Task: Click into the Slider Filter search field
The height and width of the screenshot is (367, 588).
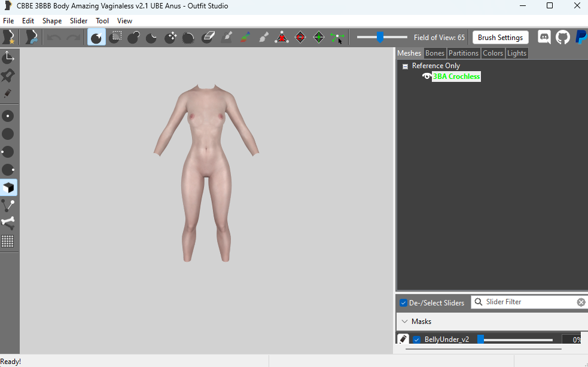Action: pyautogui.click(x=529, y=302)
